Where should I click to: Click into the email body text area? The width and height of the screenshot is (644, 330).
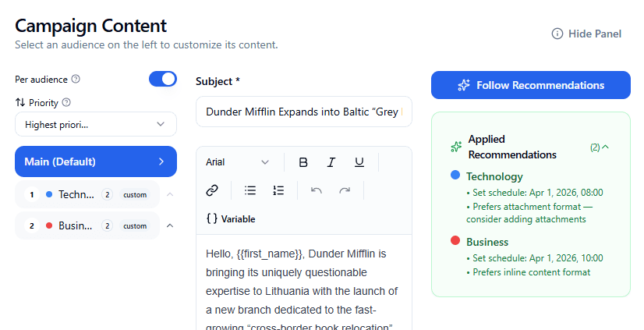pyautogui.click(x=304, y=282)
